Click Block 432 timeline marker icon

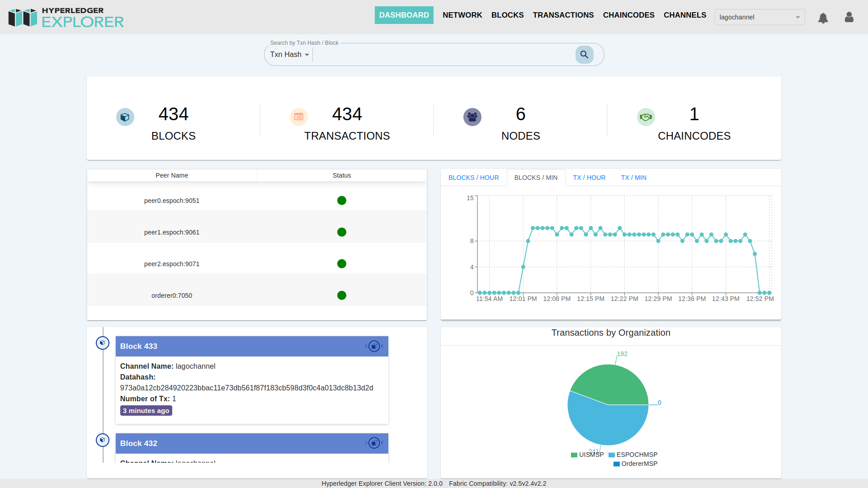103,440
